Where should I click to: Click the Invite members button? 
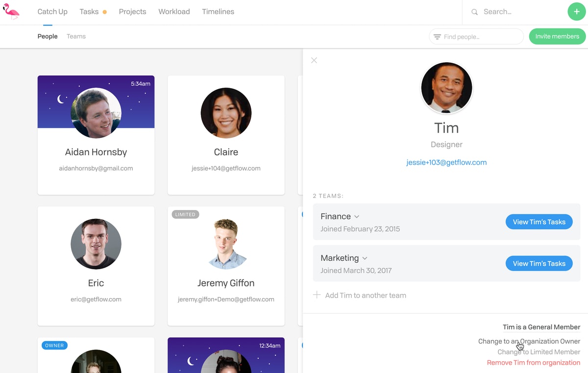557,36
